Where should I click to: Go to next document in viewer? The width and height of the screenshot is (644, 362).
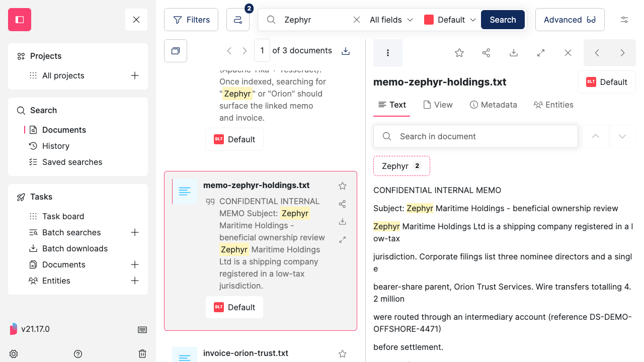click(x=623, y=53)
